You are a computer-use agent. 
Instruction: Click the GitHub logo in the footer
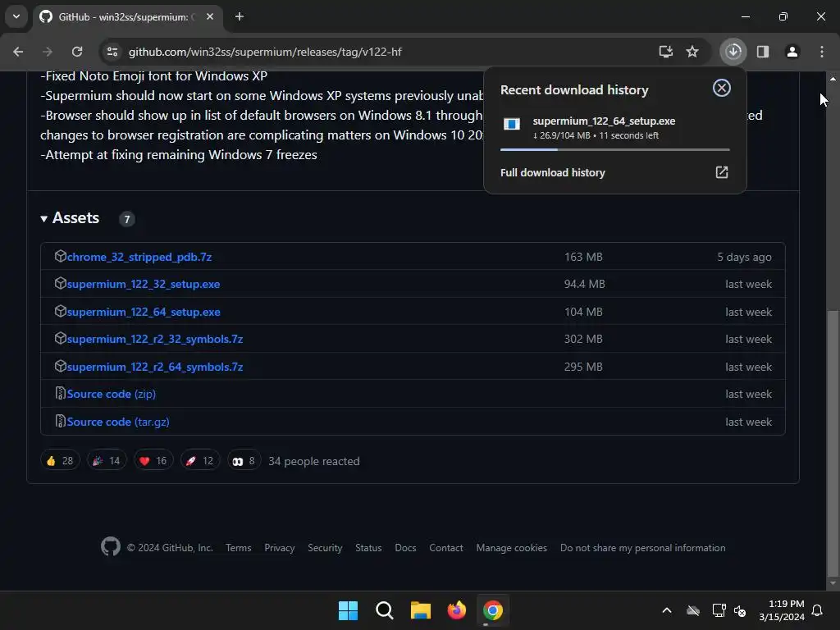click(111, 546)
